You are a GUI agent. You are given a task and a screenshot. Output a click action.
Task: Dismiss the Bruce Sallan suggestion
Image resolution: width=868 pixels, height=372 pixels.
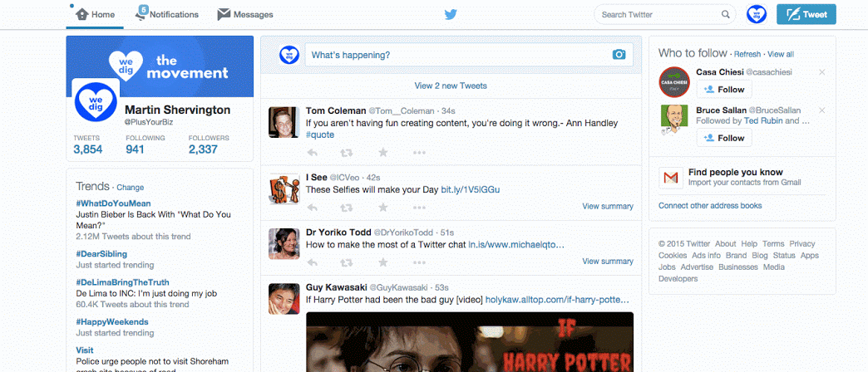click(822, 110)
